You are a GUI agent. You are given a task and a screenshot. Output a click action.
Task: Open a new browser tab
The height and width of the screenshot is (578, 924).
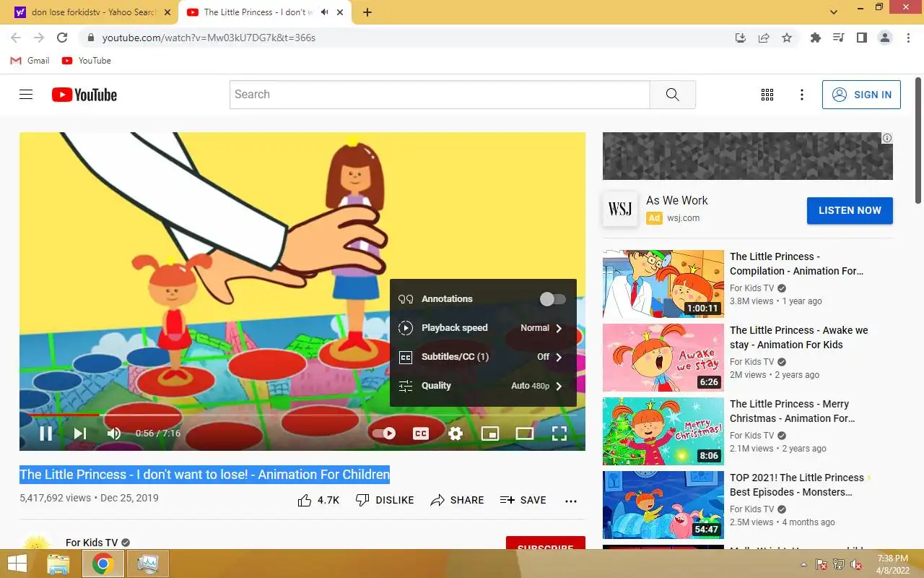(367, 12)
